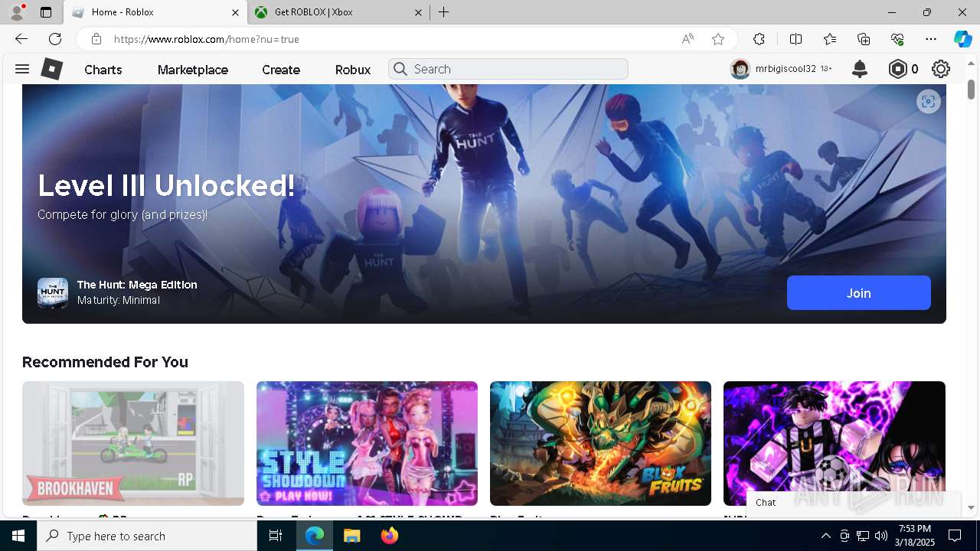
Task: Refresh the Roblox page
Action: point(55,39)
